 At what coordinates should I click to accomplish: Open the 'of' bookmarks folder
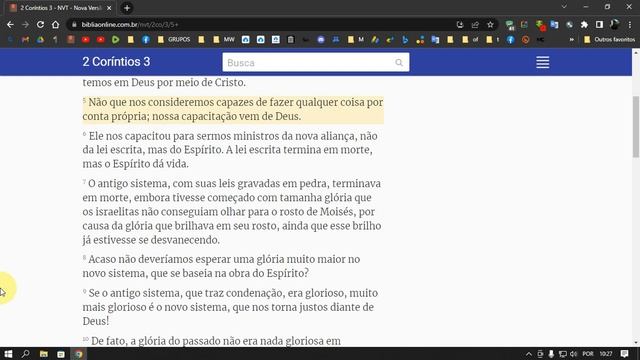[470, 40]
